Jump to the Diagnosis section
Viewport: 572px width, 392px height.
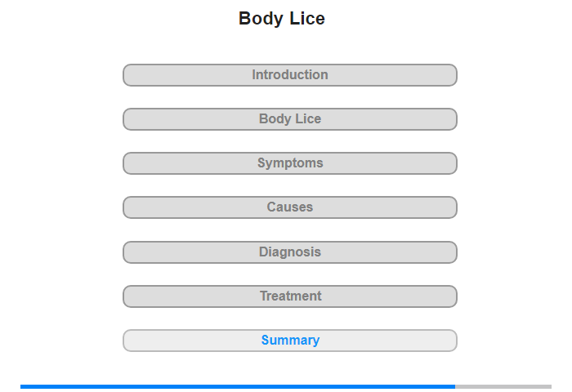290,252
